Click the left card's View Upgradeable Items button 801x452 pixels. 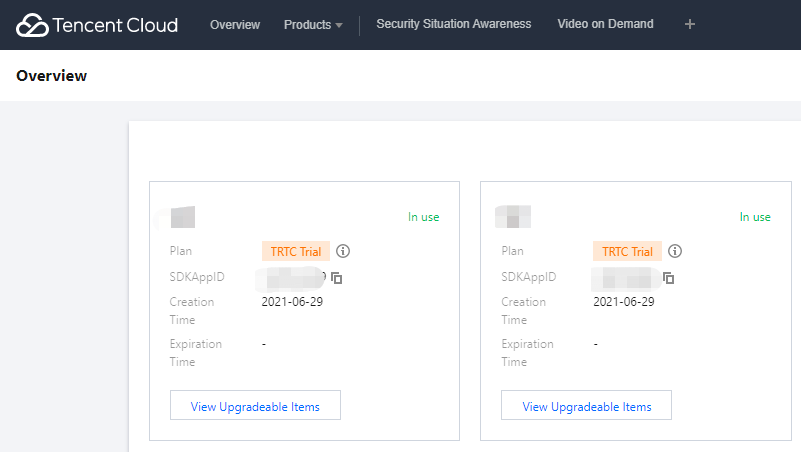(255, 406)
